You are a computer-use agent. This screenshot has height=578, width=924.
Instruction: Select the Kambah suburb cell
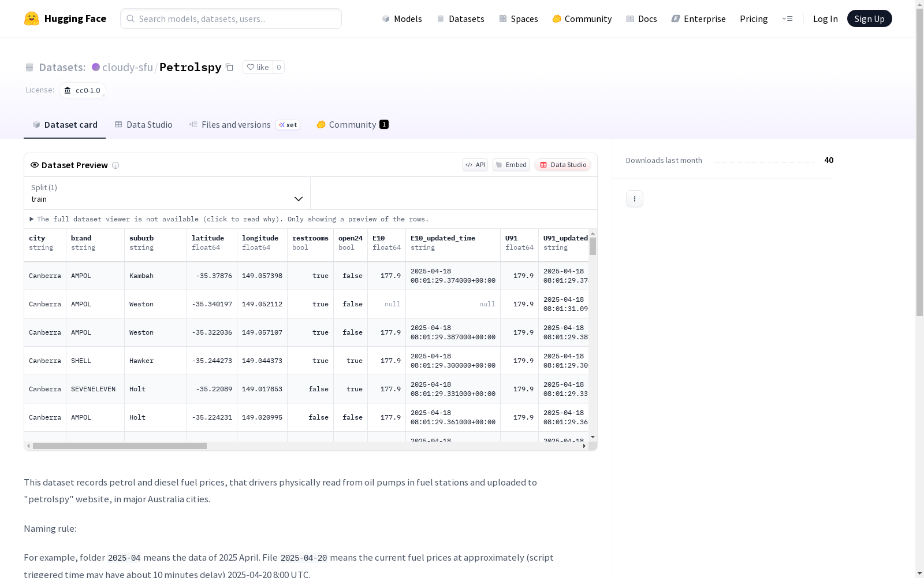[x=156, y=276]
